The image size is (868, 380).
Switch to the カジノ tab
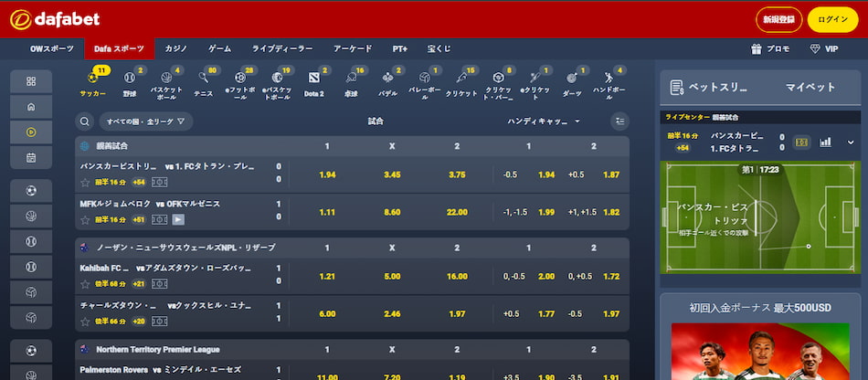(x=176, y=48)
